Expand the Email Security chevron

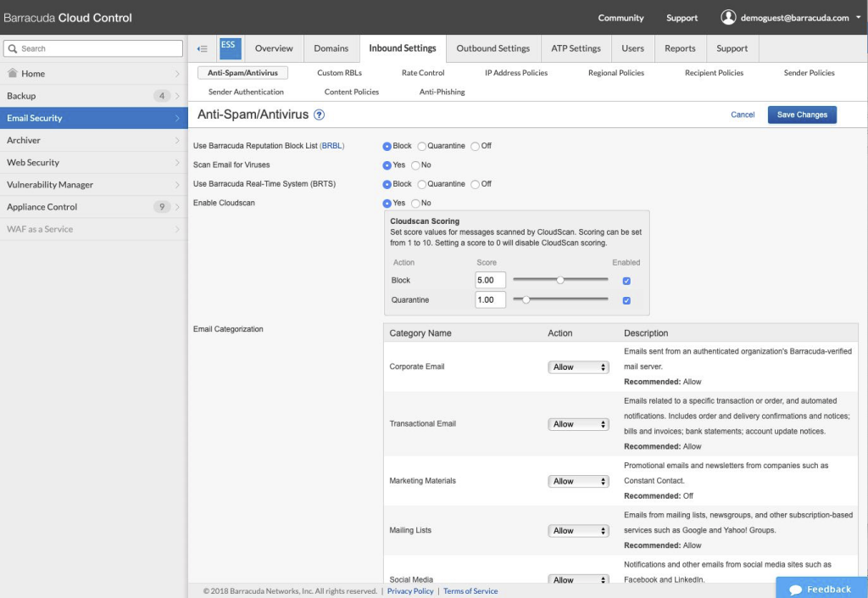(x=177, y=118)
